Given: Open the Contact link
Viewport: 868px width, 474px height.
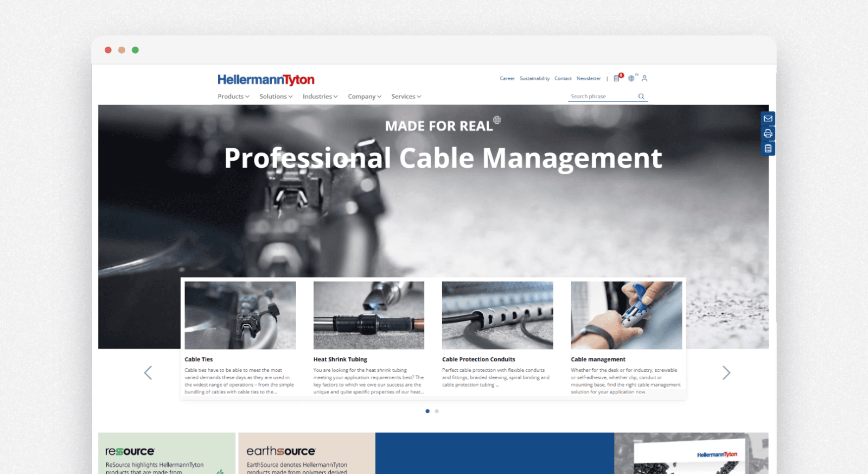Looking at the screenshot, I should [563, 78].
